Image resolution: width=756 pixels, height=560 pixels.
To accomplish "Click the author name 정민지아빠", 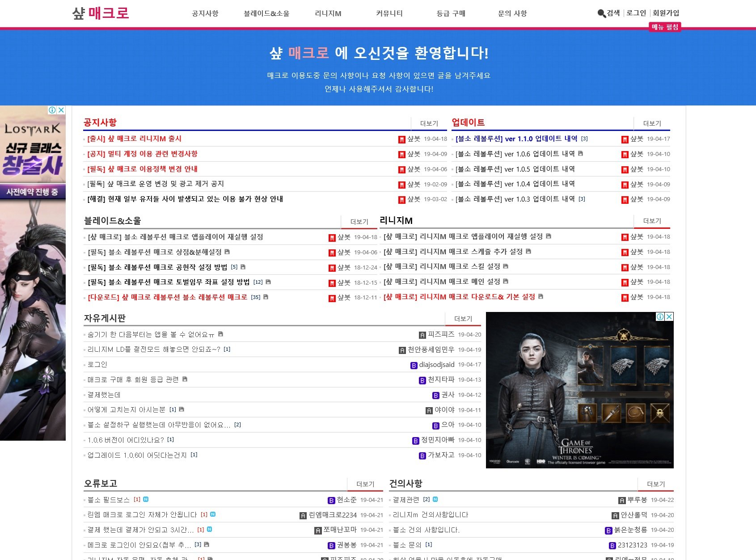I will (438, 440).
